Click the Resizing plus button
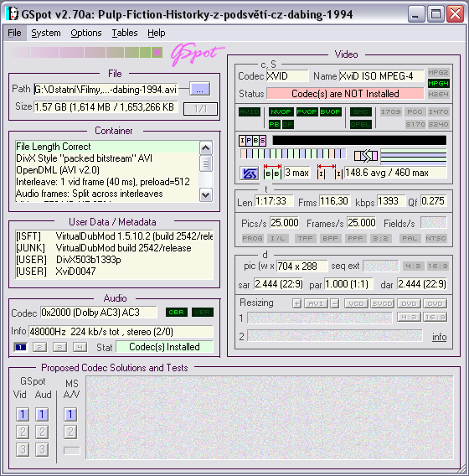The height and width of the screenshot is (476, 469). pos(297,303)
